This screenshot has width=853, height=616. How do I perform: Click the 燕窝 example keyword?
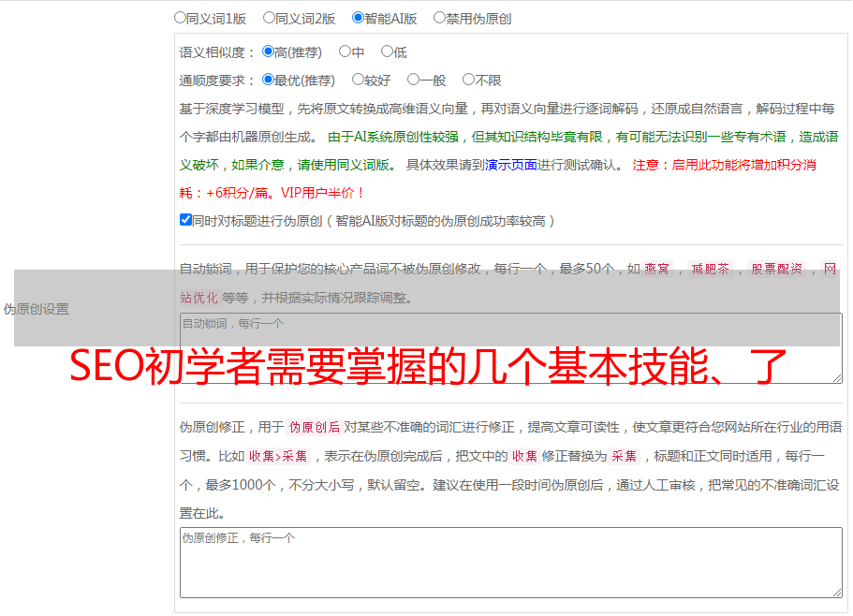tap(656, 269)
